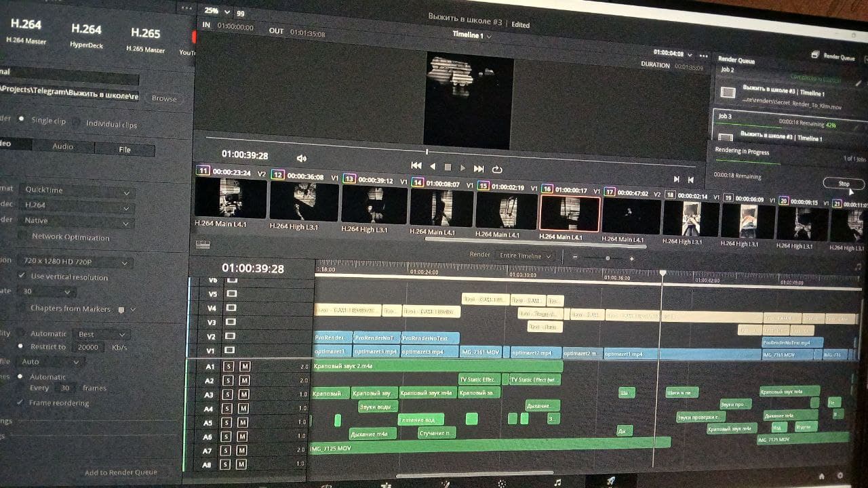
Task: Solo audio track A3
Action: tap(228, 394)
